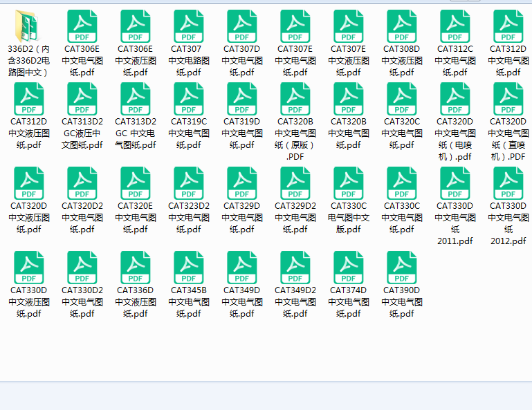Screen dimensions: 532x410
Task: Click CAT308D 中文液压图纸.pdf file icon
Action: [402, 26]
